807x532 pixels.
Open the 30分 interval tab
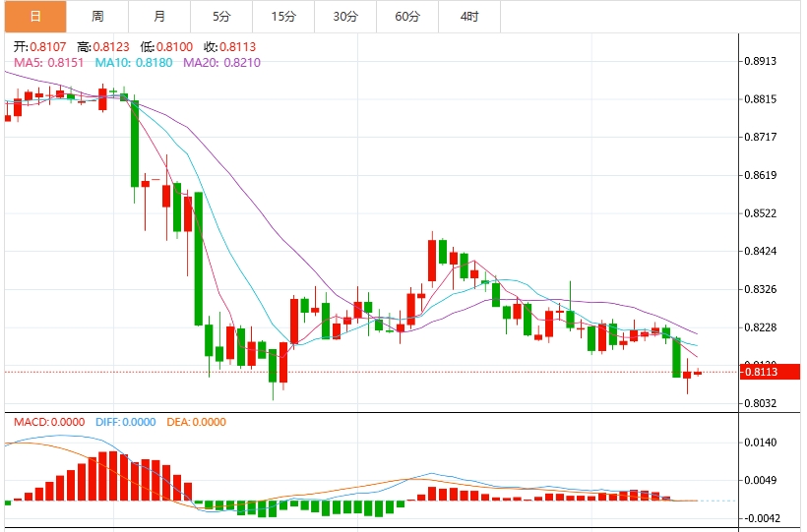click(345, 17)
